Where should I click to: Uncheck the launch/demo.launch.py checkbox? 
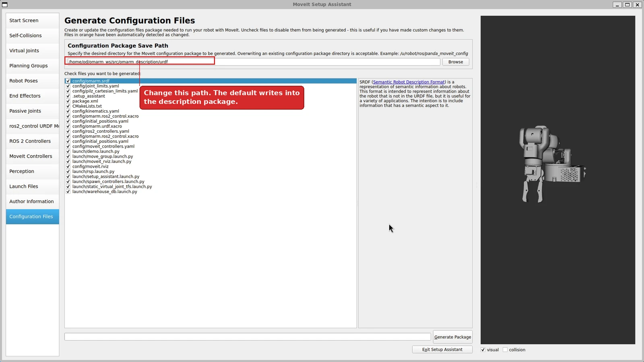click(x=68, y=151)
